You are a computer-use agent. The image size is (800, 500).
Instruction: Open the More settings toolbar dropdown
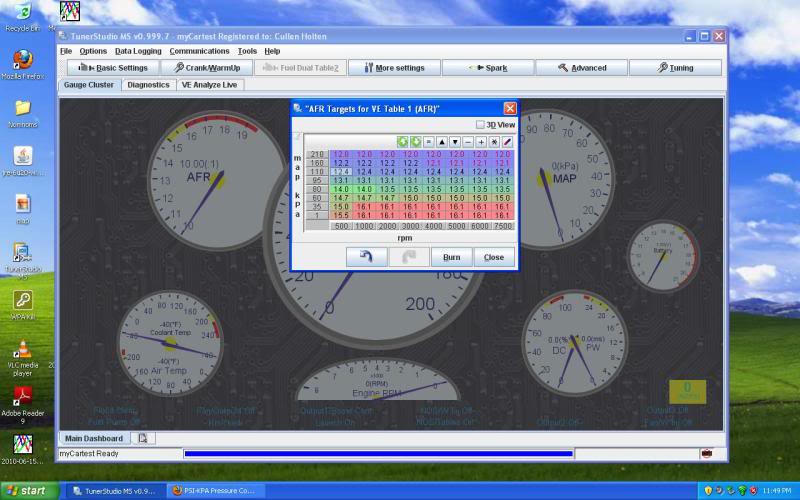(x=394, y=68)
